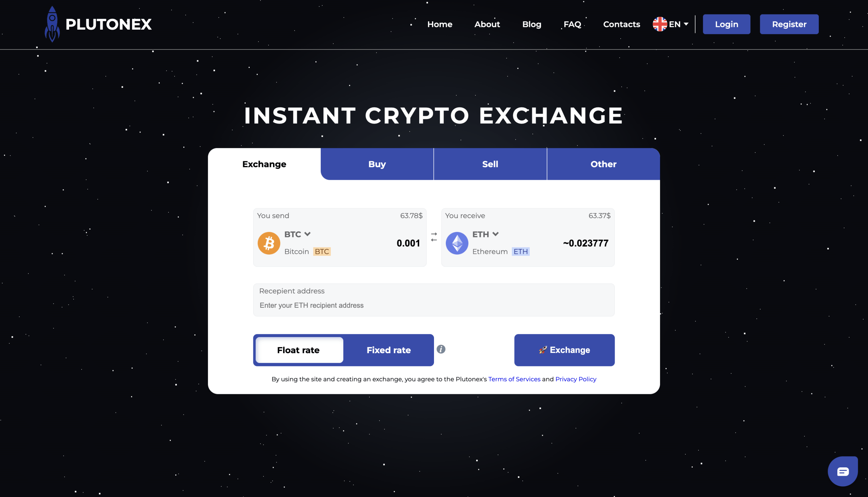Click the UK flag language icon
The width and height of the screenshot is (868, 497).
pyautogui.click(x=659, y=24)
